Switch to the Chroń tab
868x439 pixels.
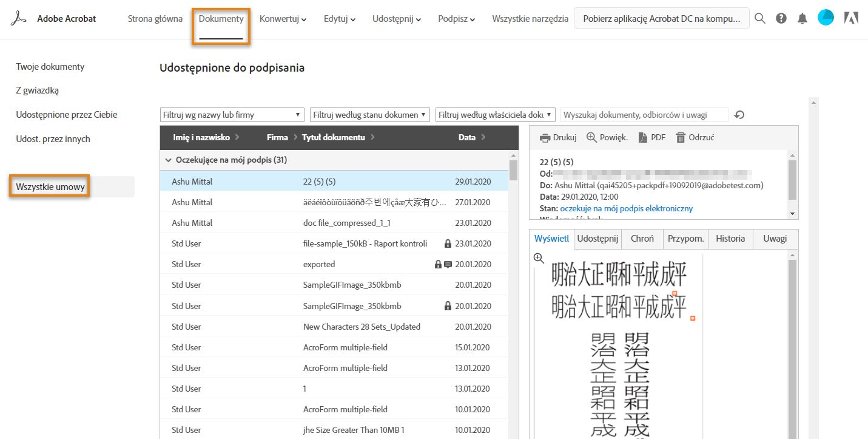(x=642, y=239)
